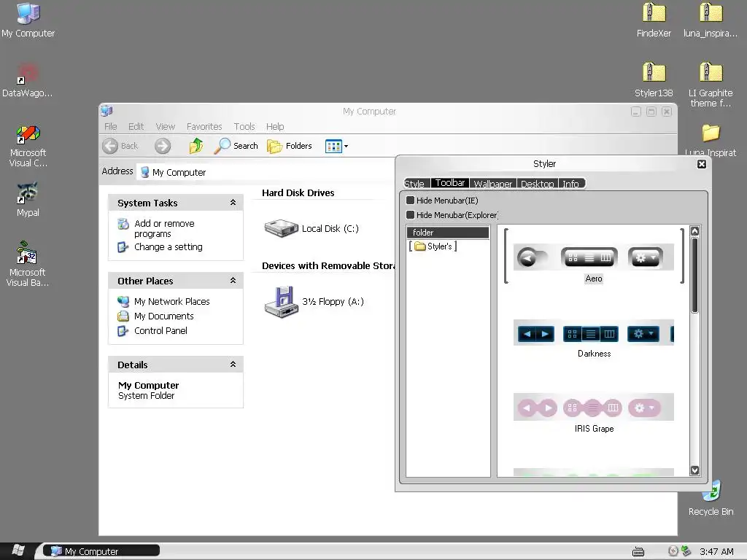The width and height of the screenshot is (747, 560).
Task: Click the IRIS Grape skin label
Action: (594, 429)
